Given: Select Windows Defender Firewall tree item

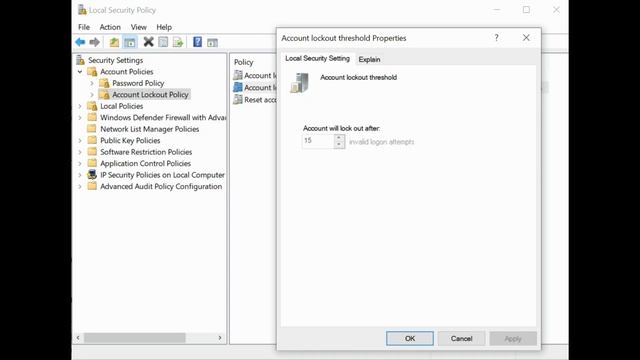Looking at the screenshot, I should [163, 118].
